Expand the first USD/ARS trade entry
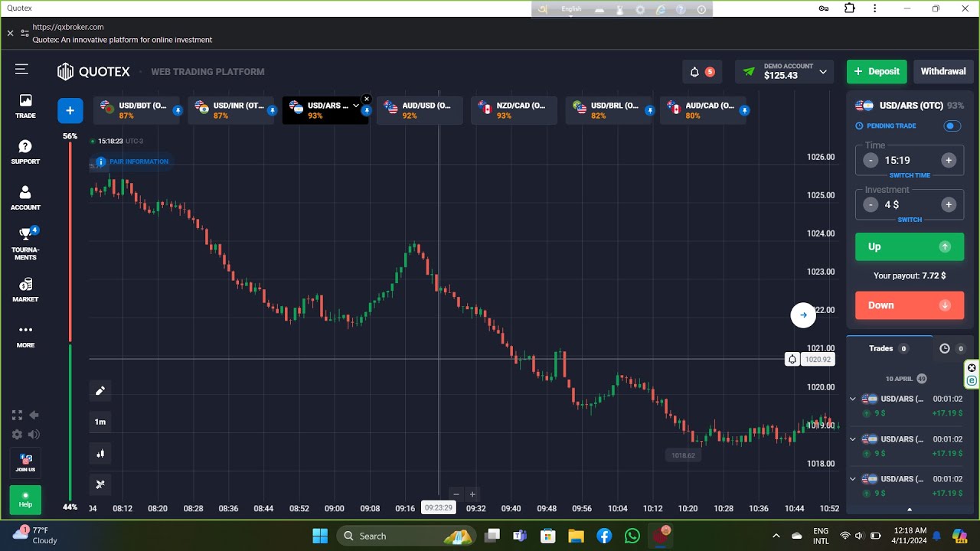This screenshot has width=980, height=551. click(853, 399)
